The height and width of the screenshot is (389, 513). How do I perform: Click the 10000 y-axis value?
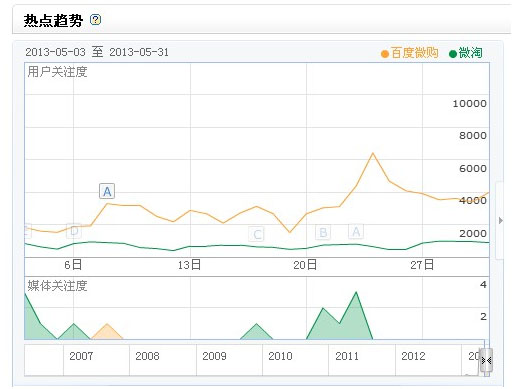(x=469, y=104)
